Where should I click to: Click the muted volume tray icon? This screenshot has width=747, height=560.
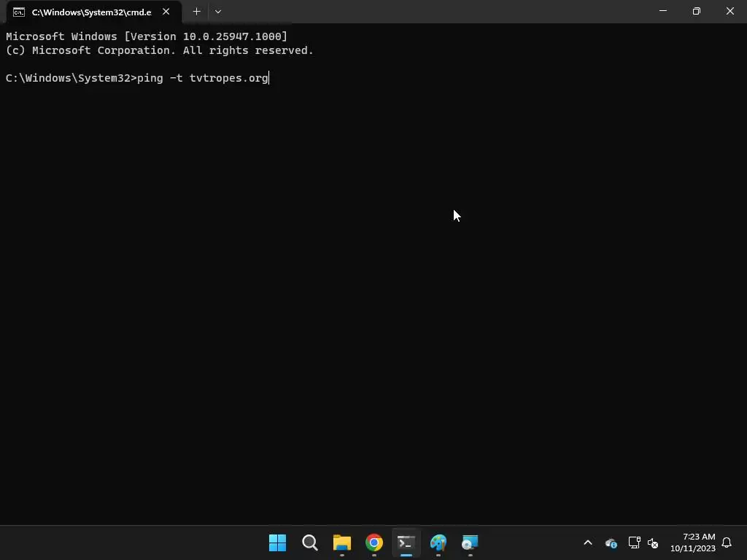(x=653, y=542)
